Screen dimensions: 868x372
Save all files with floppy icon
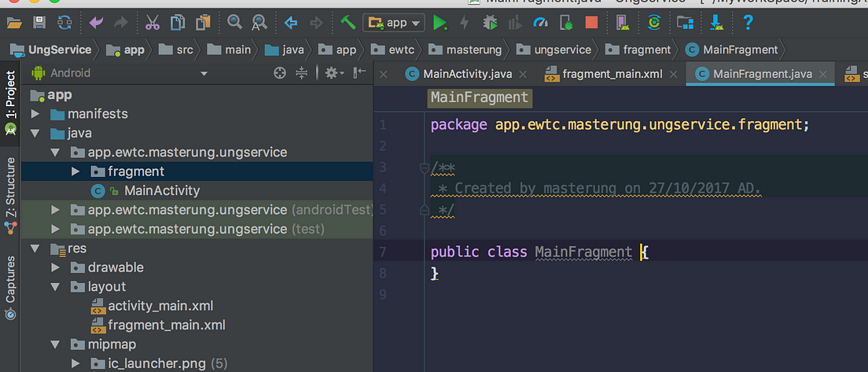pos(39,23)
